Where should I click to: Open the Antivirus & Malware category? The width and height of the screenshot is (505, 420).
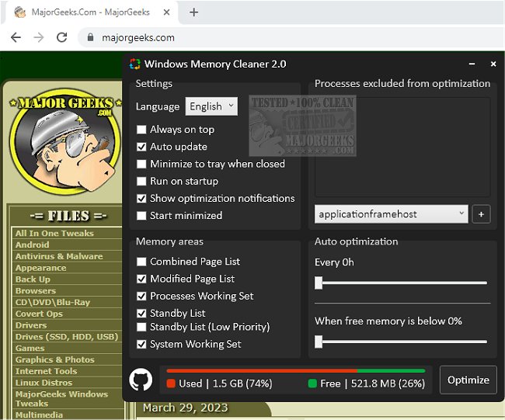click(x=59, y=256)
